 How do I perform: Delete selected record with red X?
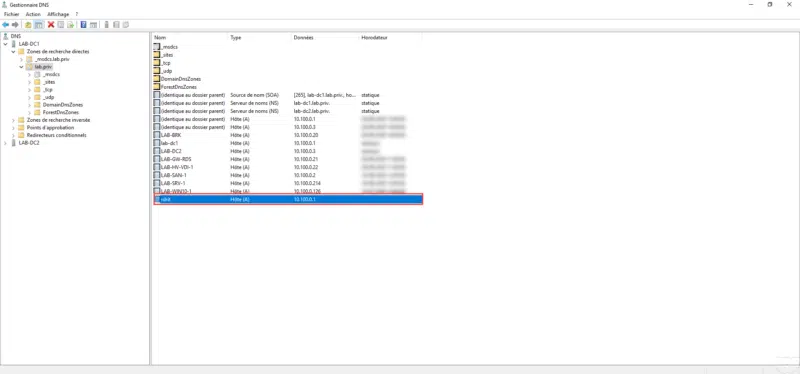pyautogui.click(x=51, y=24)
